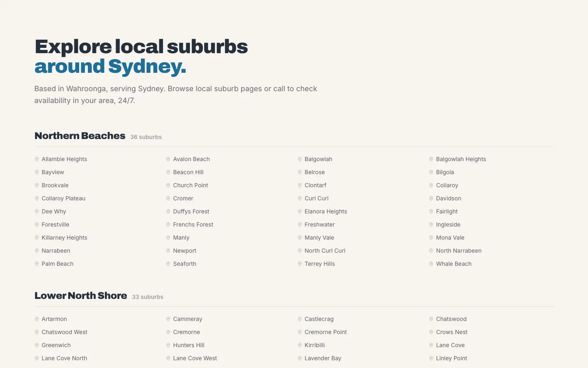The height and width of the screenshot is (368, 588).
Task: Click the location pin beside Kirribilli
Action: (x=300, y=345)
